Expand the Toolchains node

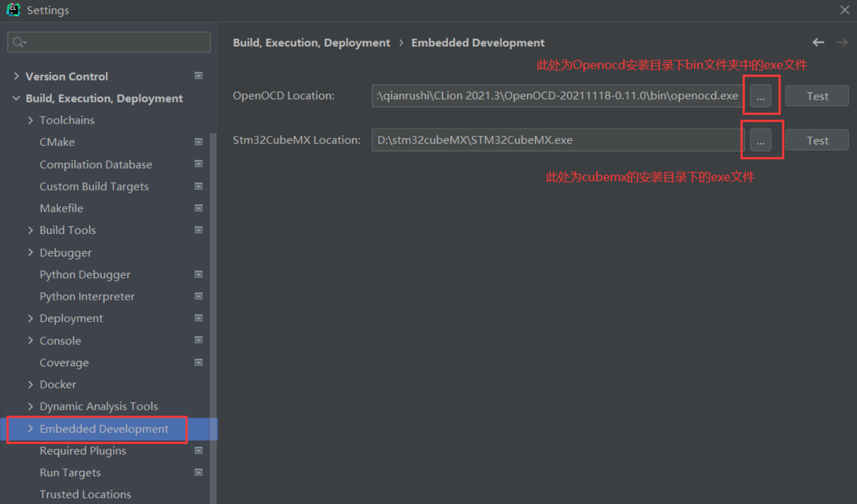point(30,120)
